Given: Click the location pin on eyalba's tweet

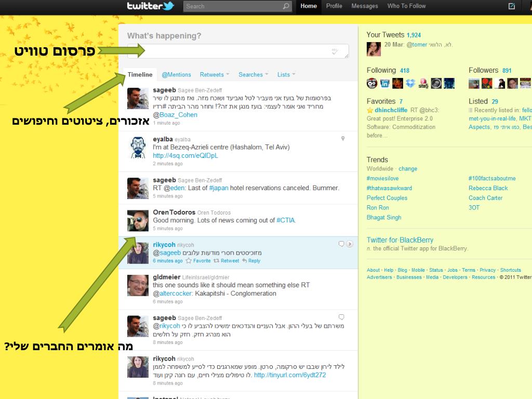Looking at the screenshot, I should [343, 138].
